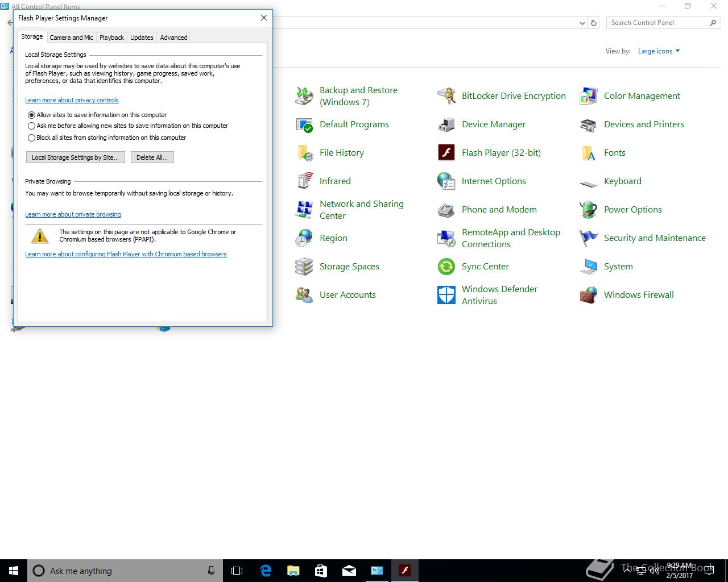The height and width of the screenshot is (582, 728).
Task: Open the Fonts folder icon
Action: (589, 153)
